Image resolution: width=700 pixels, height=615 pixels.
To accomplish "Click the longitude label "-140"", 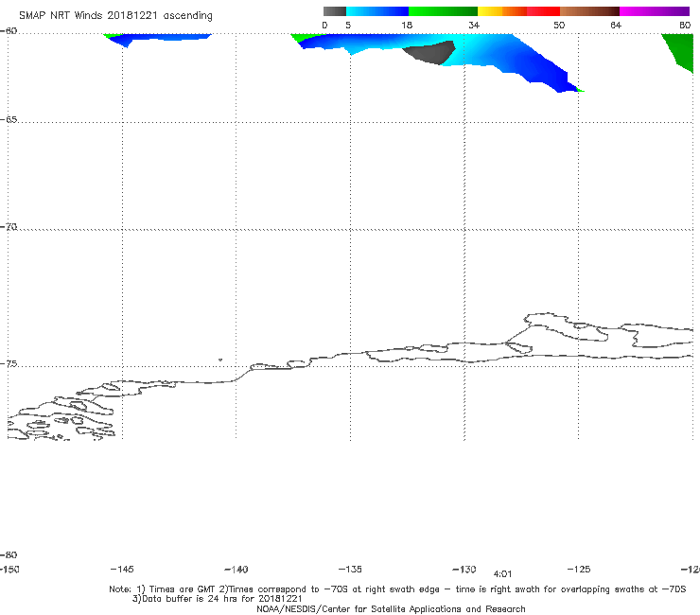I will tap(236, 570).
